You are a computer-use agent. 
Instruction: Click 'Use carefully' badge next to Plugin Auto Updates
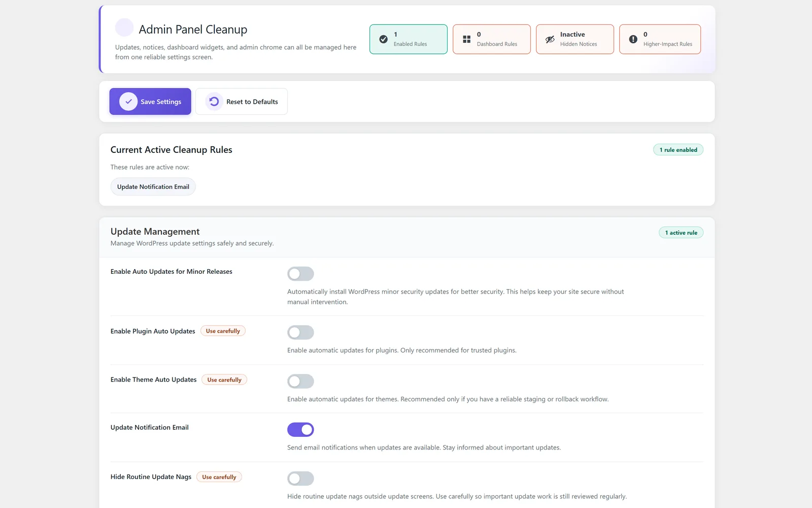223,331
